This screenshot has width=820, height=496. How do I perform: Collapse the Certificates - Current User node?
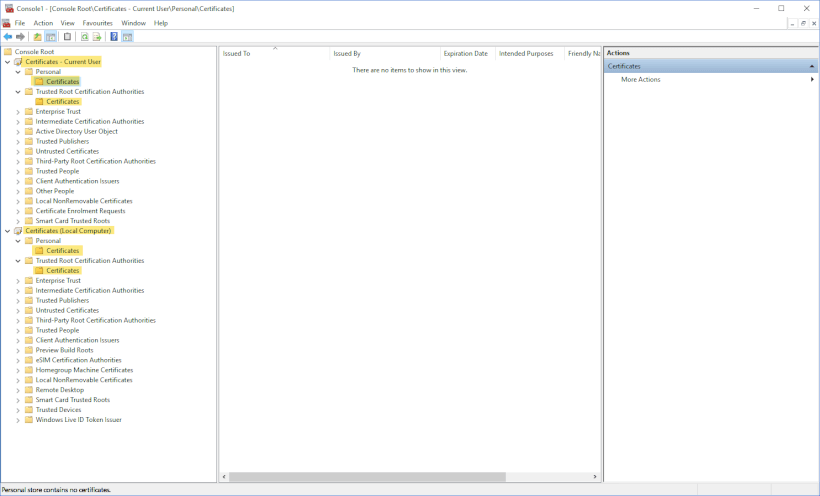(x=7, y=62)
